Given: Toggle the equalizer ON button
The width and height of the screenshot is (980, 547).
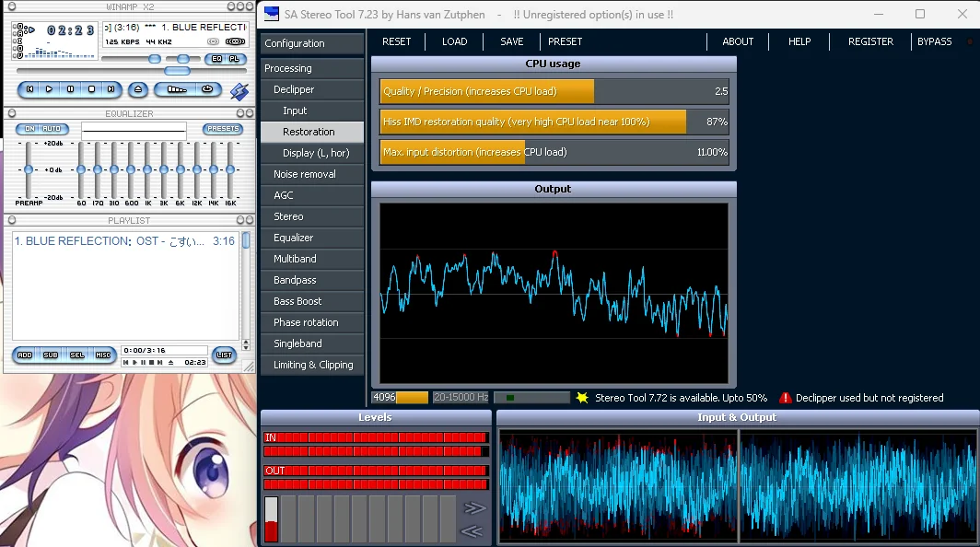Looking at the screenshot, I should click(29, 129).
